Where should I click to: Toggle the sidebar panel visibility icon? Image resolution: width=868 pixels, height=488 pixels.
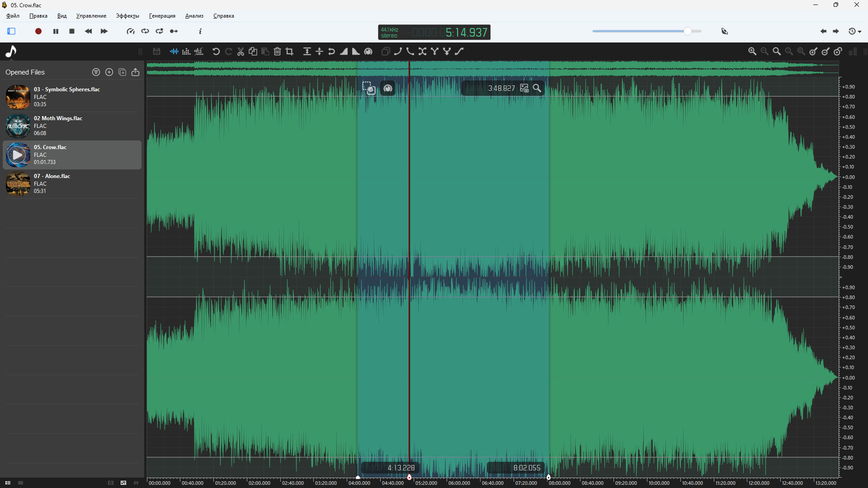point(11,31)
